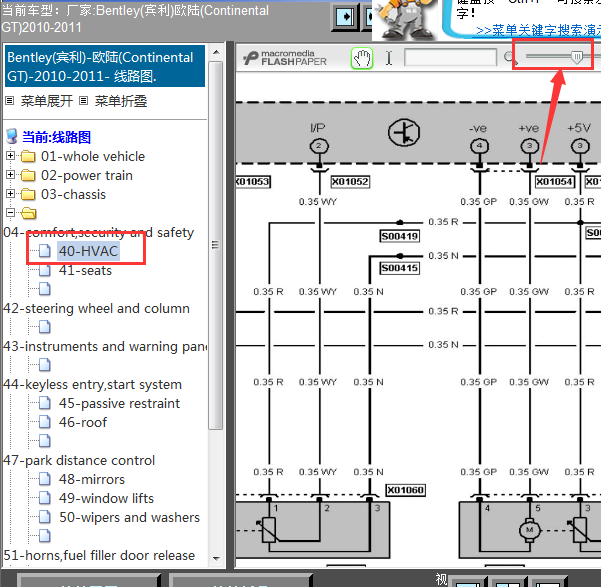Open the 46-roof diagram

83,422
